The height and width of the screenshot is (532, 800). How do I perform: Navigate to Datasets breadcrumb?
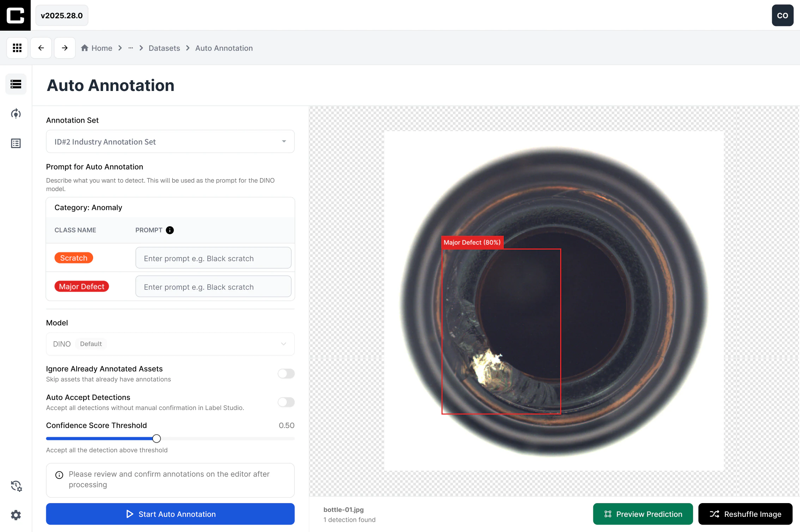coord(164,48)
